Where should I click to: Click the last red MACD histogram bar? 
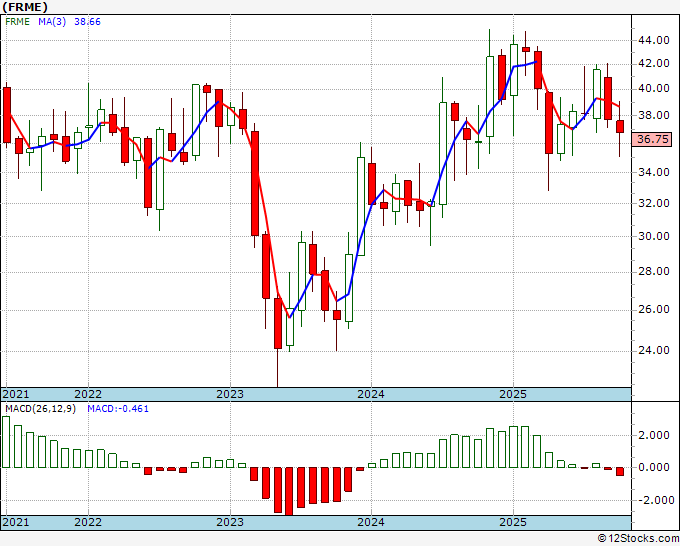(x=620, y=471)
